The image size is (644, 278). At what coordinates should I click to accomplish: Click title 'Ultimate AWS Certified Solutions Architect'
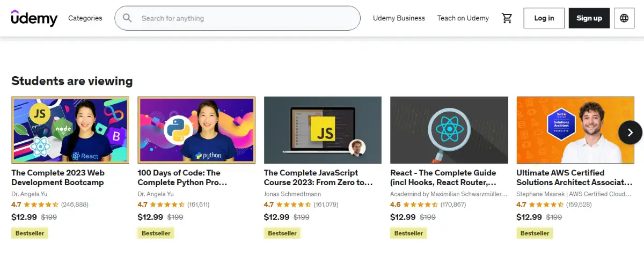(574, 178)
